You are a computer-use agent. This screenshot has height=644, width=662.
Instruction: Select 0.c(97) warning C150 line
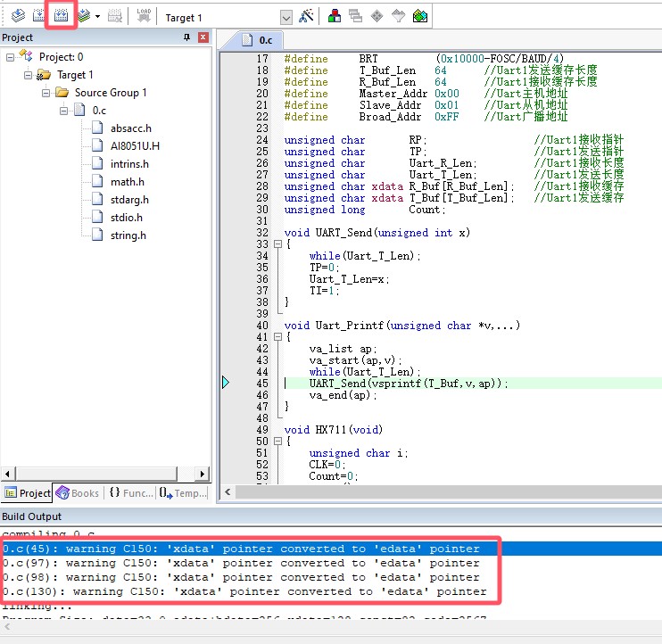click(241, 563)
